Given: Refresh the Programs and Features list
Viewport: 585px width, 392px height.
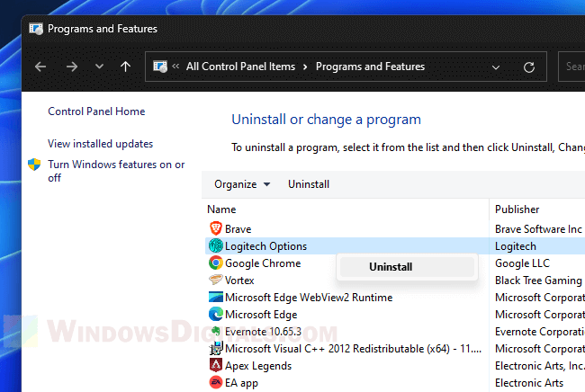Looking at the screenshot, I should click(529, 67).
